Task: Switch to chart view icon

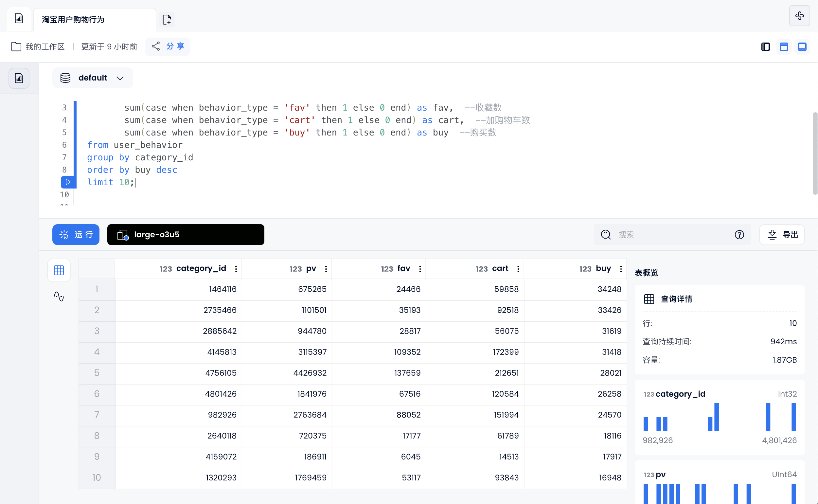Action: tap(59, 296)
